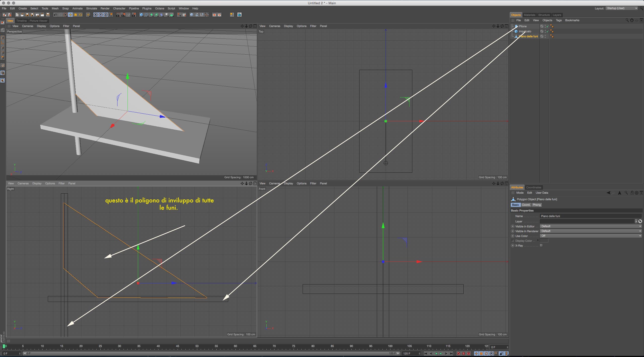Screen dimensions: 644x357
Task: Select the Move tool in toolbar
Action: pos(70,15)
